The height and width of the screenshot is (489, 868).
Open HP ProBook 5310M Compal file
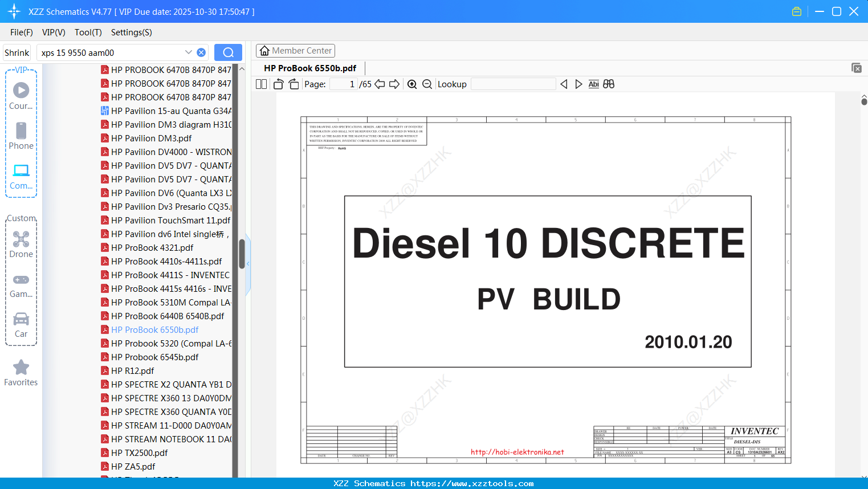[x=166, y=303]
